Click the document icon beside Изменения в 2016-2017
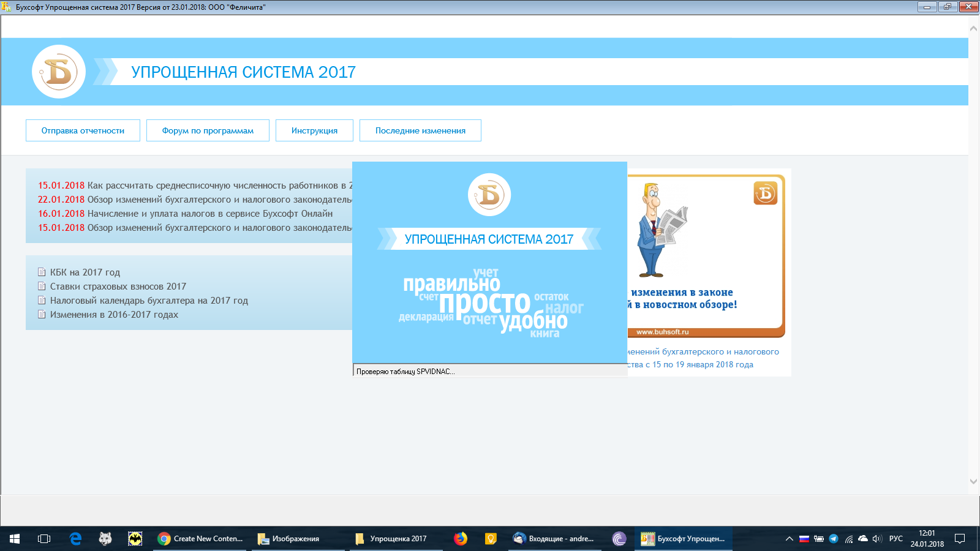The height and width of the screenshot is (551, 980). pyautogui.click(x=42, y=315)
